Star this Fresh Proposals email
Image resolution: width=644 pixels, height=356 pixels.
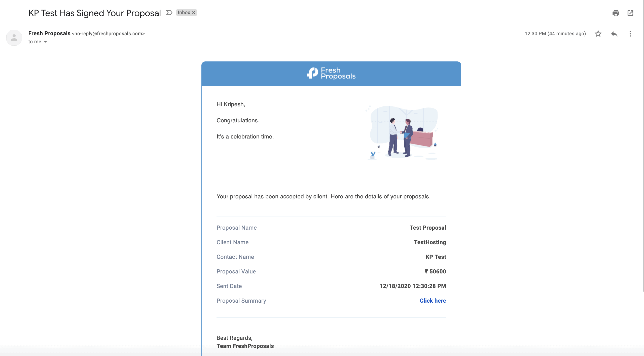point(598,34)
